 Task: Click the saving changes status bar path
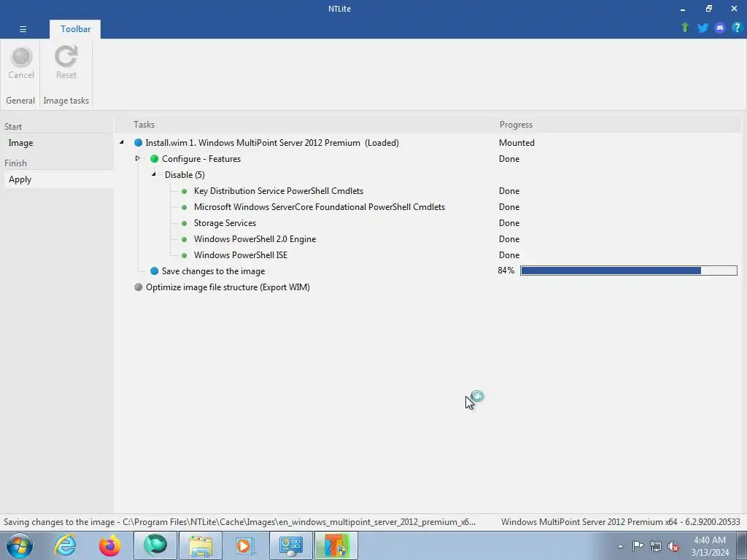(x=239, y=522)
